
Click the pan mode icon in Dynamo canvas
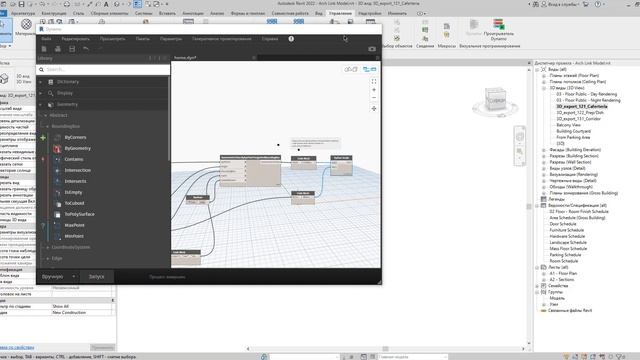pos(374,109)
